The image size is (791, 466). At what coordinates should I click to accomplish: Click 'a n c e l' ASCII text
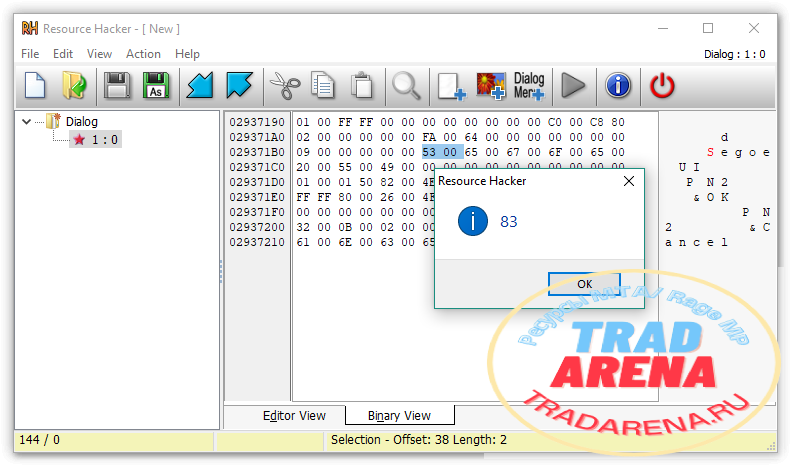click(x=696, y=243)
